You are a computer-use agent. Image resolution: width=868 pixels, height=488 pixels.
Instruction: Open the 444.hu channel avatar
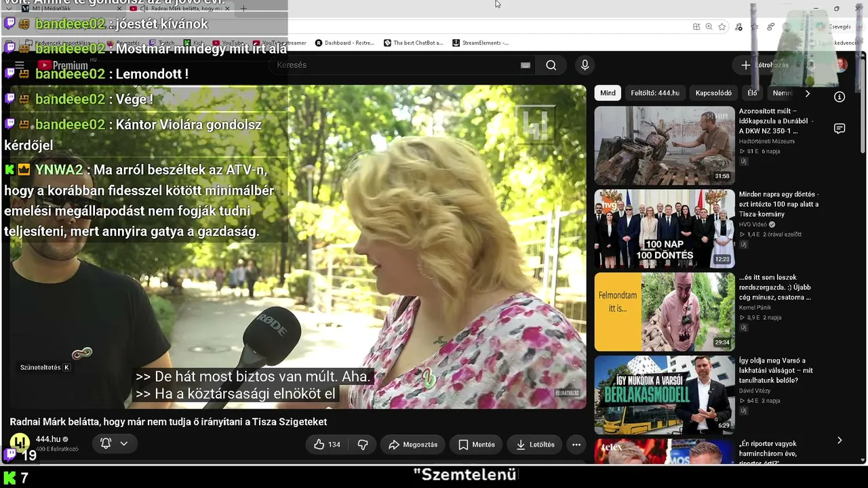point(20,443)
